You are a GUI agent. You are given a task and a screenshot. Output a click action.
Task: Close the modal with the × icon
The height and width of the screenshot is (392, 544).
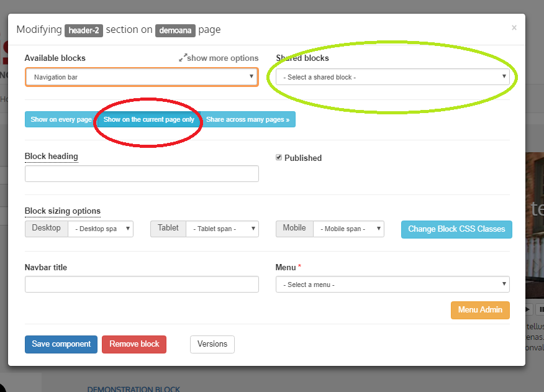pos(514,28)
